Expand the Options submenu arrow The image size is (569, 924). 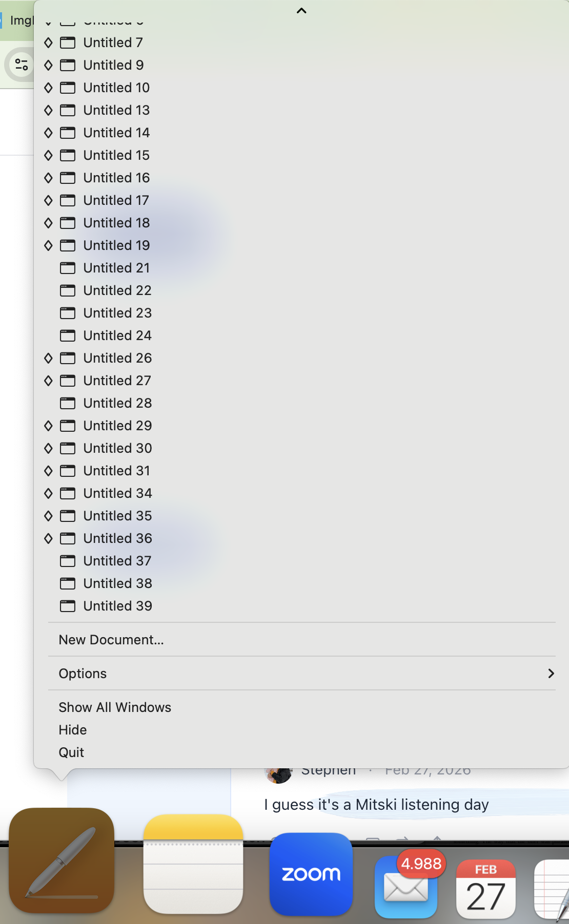551,674
